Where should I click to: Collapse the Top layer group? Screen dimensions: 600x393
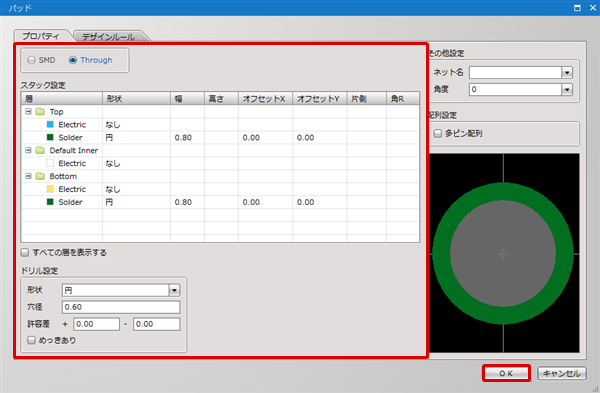click(x=28, y=111)
